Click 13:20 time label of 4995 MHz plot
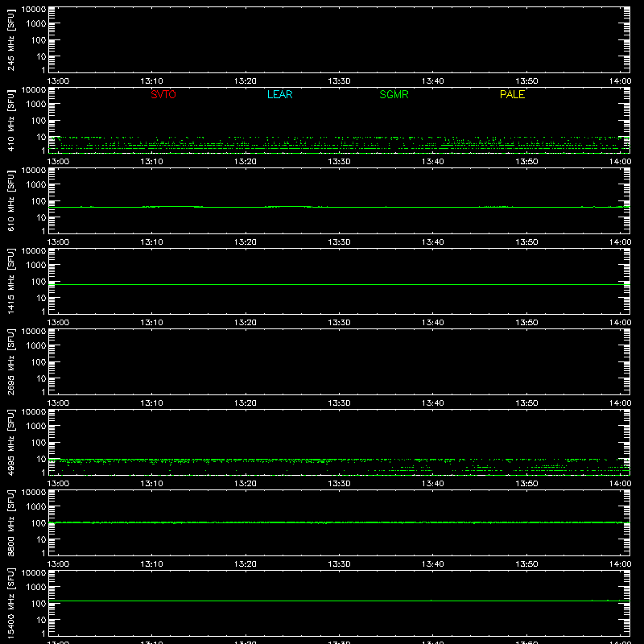The image size is (644, 644). (x=246, y=484)
